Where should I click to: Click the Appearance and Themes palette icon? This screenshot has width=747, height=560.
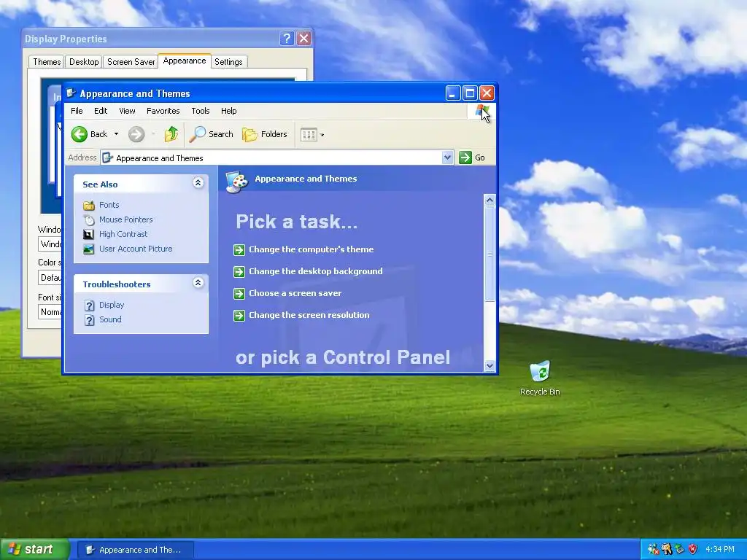(237, 182)
